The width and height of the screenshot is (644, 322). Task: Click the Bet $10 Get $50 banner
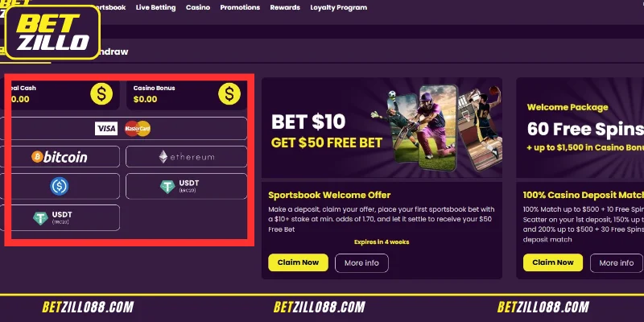[382, 128]
